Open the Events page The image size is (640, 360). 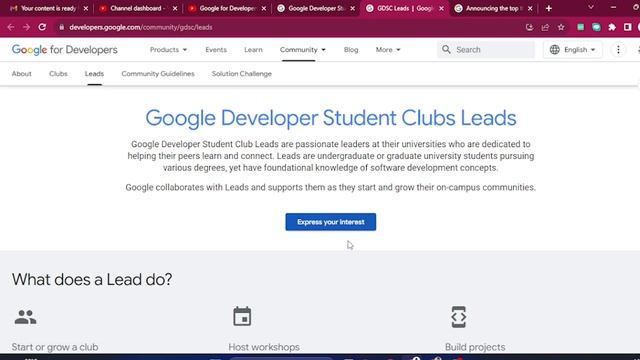tap(216, 50)
